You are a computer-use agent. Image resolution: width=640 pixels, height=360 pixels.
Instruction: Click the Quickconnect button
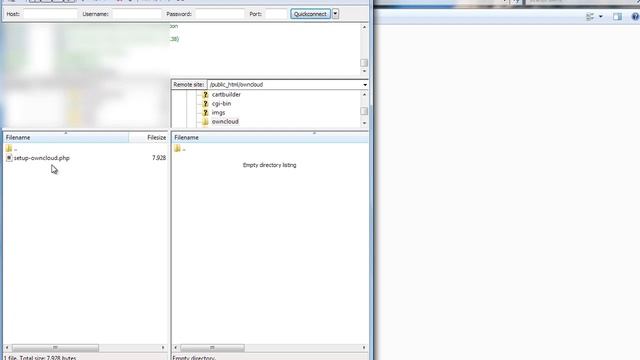click(x=311, y=14)
